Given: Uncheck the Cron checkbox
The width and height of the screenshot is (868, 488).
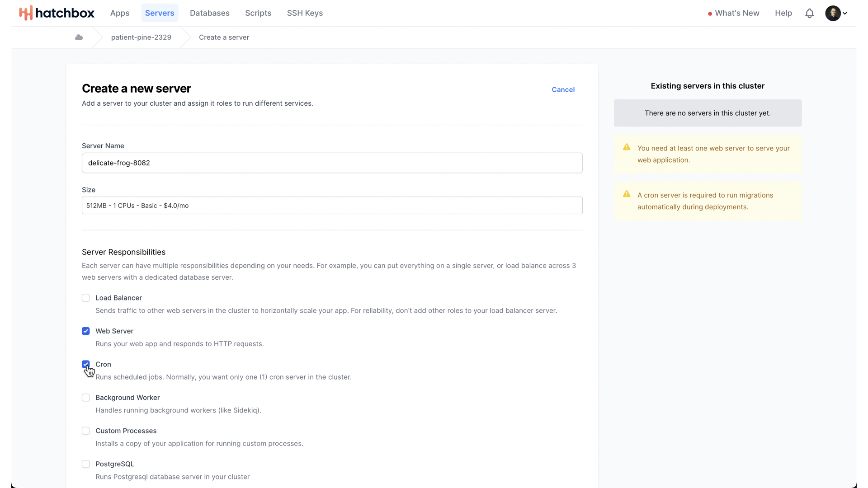Looking at the screenshot, I should click(86, 364).
